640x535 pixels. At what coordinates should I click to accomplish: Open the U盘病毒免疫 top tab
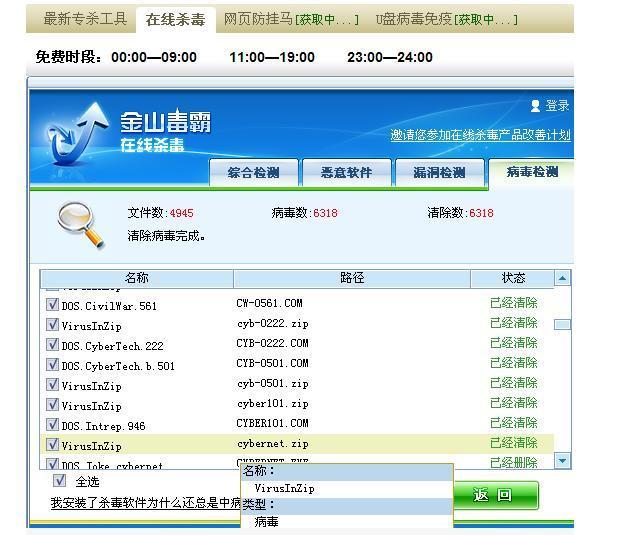point(447,19)
